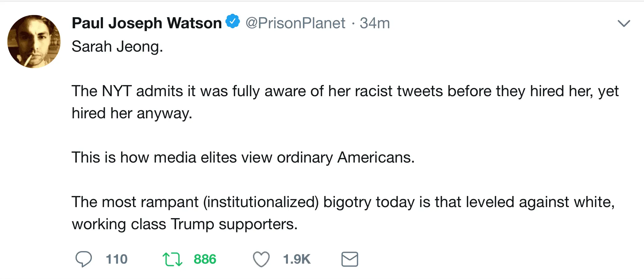The height and width of the screenshot is (279, 644).
Task: Click the Paul Joseph Watson display name
Action: coord(147,23)
